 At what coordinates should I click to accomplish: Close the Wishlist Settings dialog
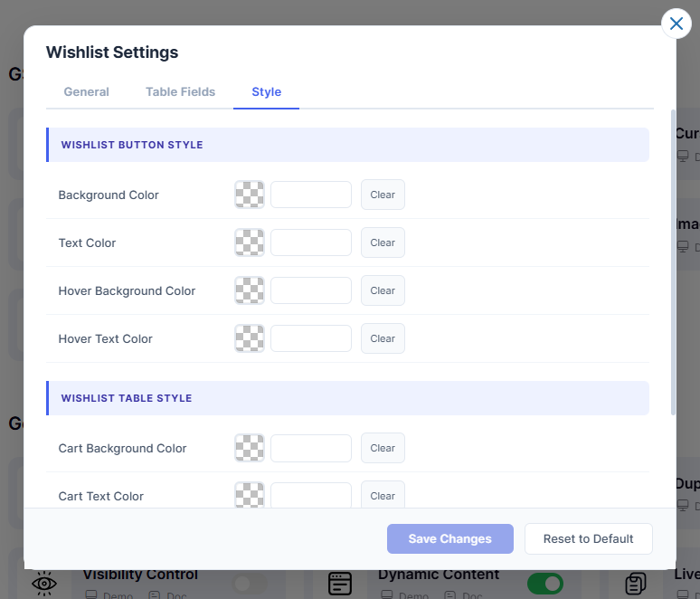(676, 24)
